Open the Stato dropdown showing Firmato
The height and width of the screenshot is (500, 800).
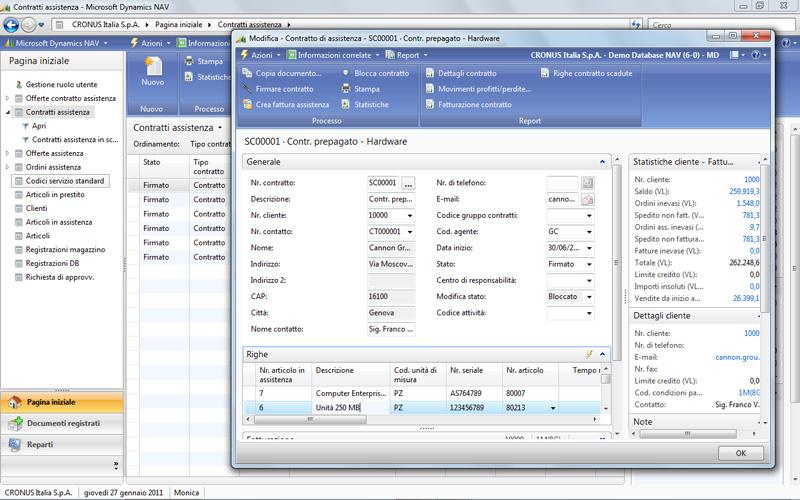click(x=589, y=264)
